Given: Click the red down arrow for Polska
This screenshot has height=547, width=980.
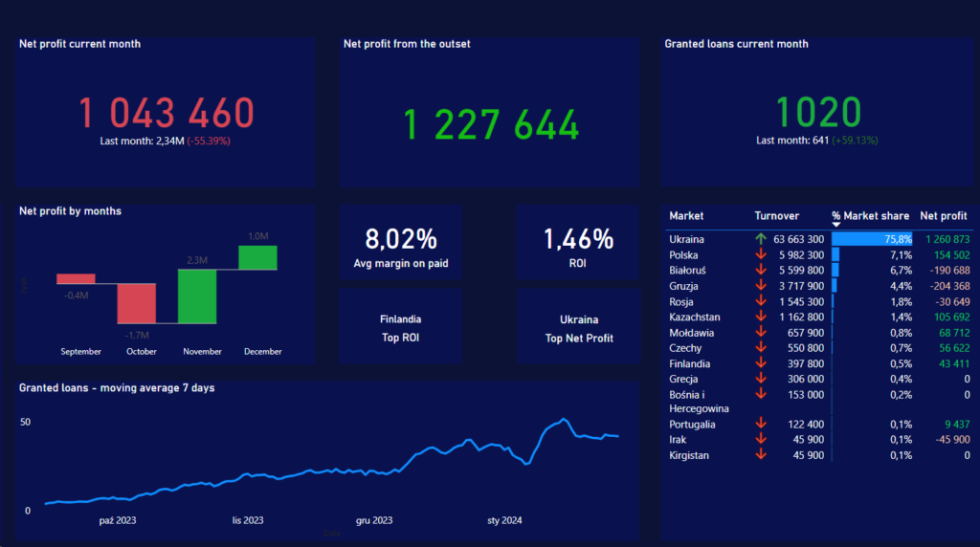Looking at the screenshot, I should [761, 255].
